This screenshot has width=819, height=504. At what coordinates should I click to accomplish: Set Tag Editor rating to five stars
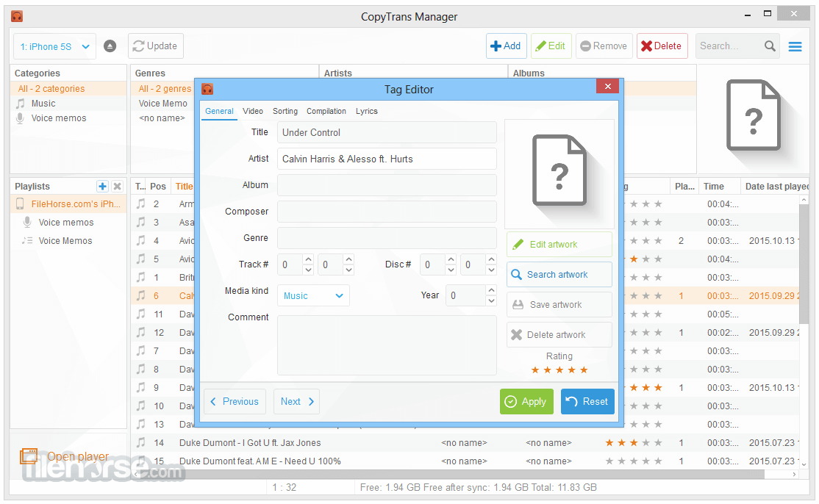tap(584, 370)
